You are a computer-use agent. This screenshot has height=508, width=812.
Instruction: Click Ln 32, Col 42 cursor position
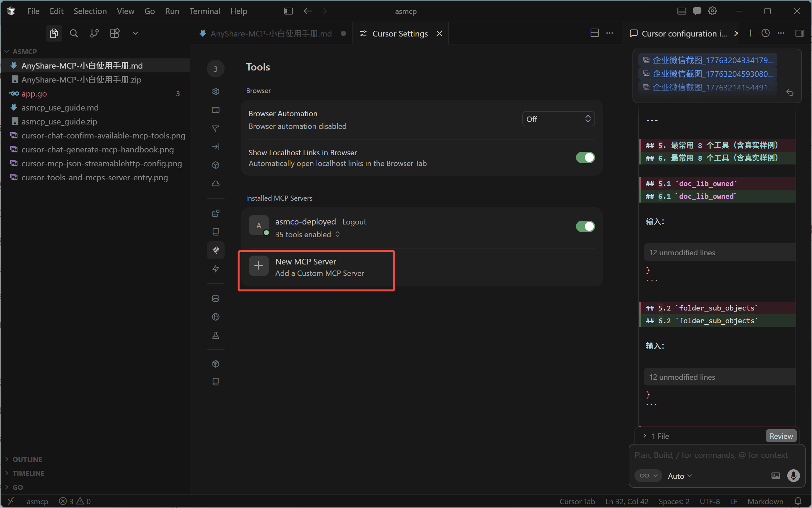(626, 501)
